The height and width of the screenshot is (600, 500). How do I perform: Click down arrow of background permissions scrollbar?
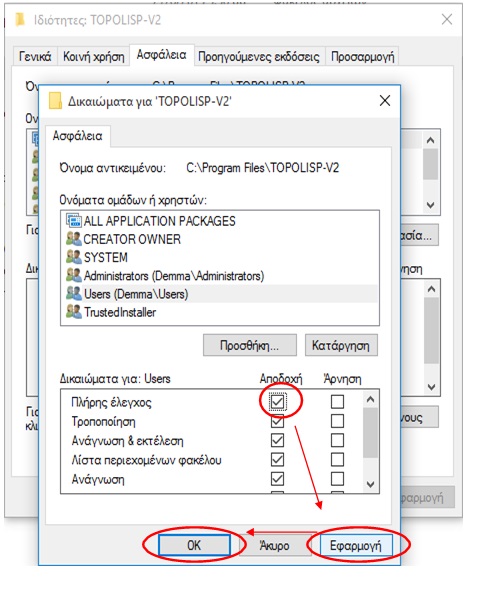click(x=432, y=386)
